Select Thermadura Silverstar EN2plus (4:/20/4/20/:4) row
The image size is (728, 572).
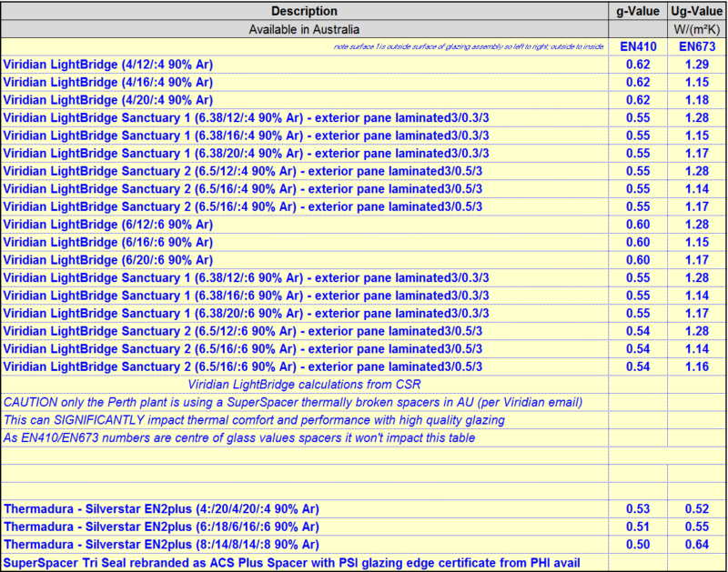click(x=363, y=509)
